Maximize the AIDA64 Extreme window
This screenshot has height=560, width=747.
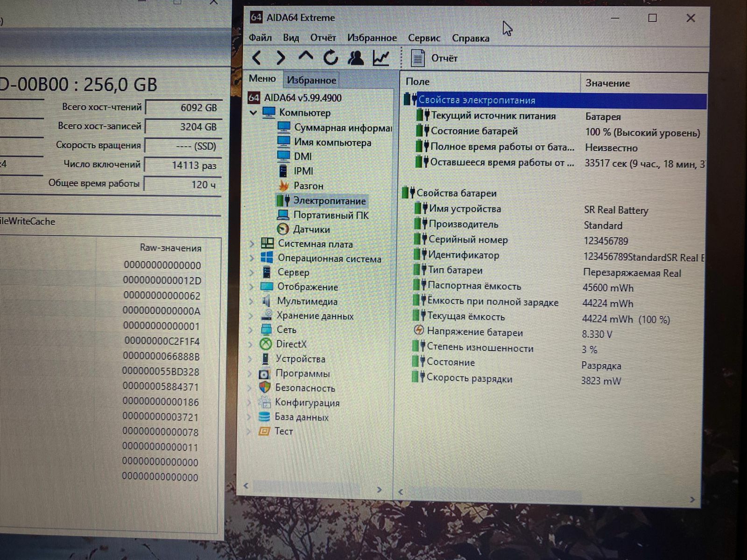pos(652,18)
